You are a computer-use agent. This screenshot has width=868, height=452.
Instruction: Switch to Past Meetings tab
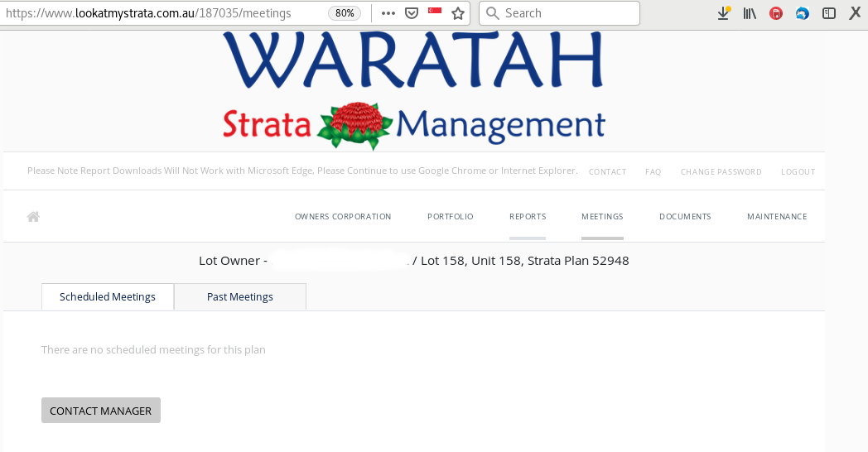(239, 297)
